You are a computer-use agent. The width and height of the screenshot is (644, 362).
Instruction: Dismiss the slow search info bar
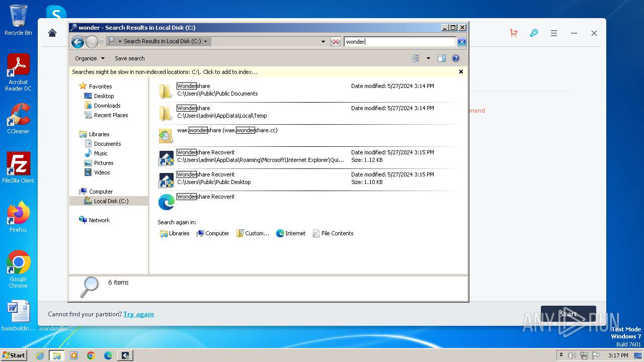coord(461,72)
